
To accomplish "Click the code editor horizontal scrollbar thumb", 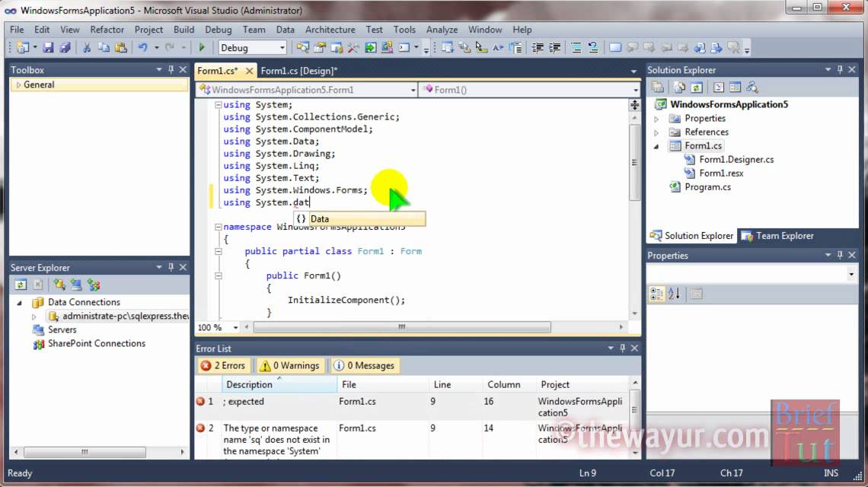I will point(402,327).
